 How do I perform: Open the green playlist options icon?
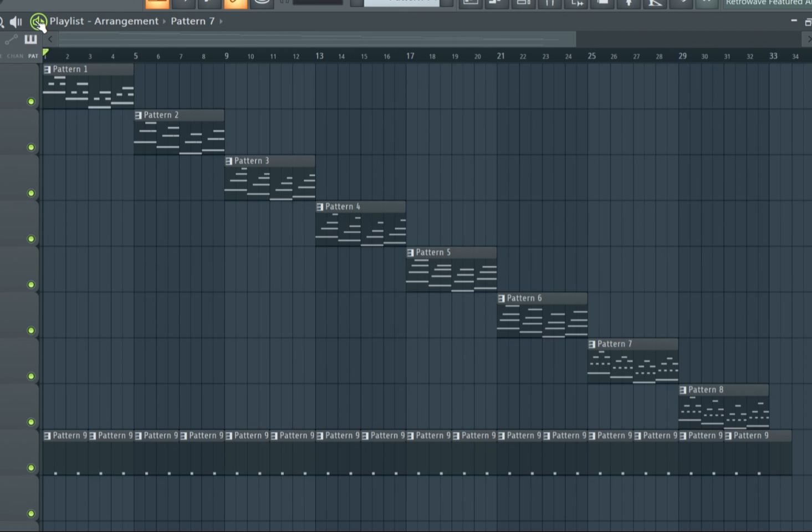coord(38,22)
